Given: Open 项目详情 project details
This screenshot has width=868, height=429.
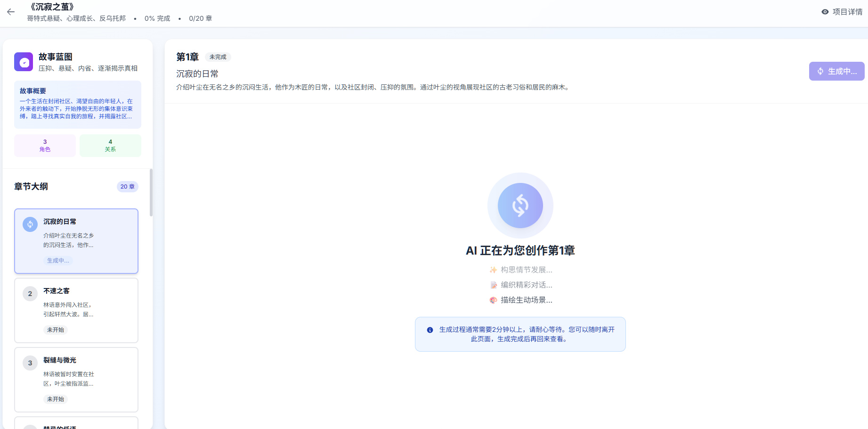Looking at the screenshot, I should tap(842, 12).
